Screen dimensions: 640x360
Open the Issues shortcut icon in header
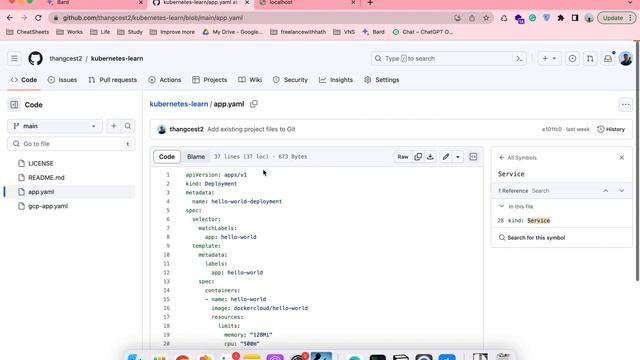click(x=573, y=59)
